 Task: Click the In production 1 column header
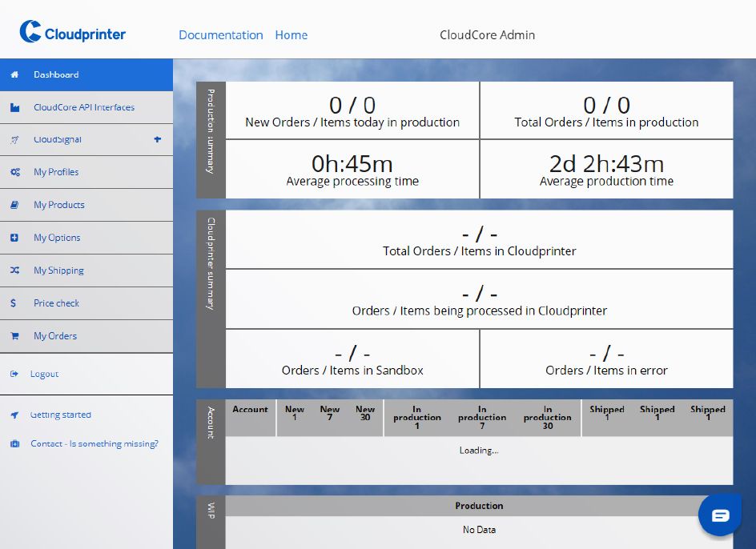pos(417,418)
